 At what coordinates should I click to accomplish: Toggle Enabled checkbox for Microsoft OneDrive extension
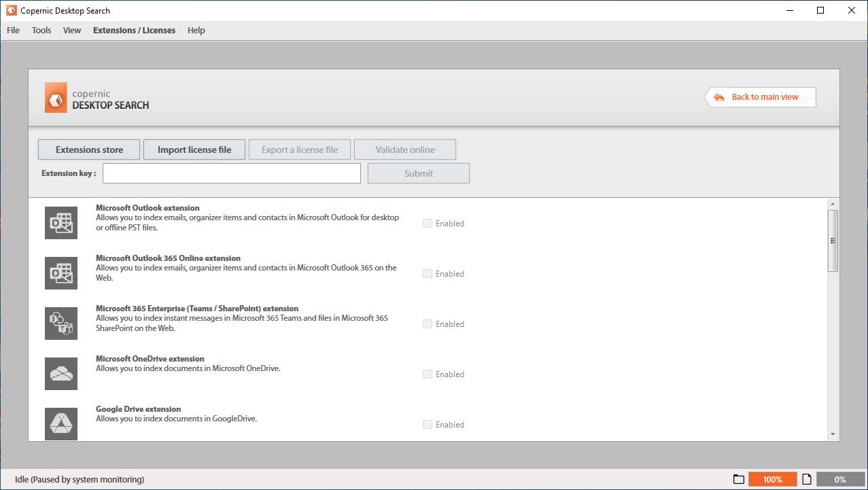(428, 374)
